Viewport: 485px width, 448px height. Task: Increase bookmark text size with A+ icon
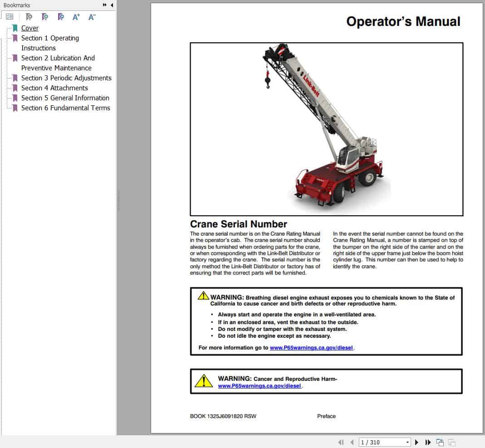pyautogui.click(x=76, y=16)
